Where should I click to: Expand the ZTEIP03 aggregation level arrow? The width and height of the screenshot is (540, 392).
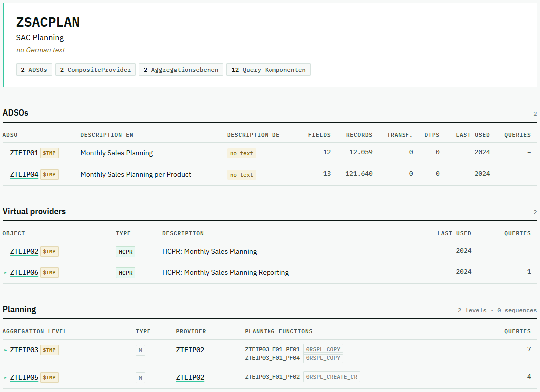tap(5, 350)
